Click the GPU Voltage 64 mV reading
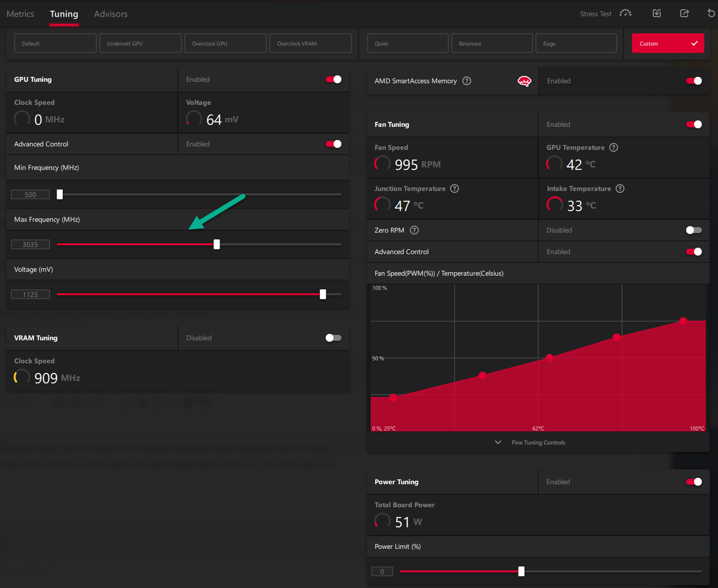 click(x=222, y=119)
